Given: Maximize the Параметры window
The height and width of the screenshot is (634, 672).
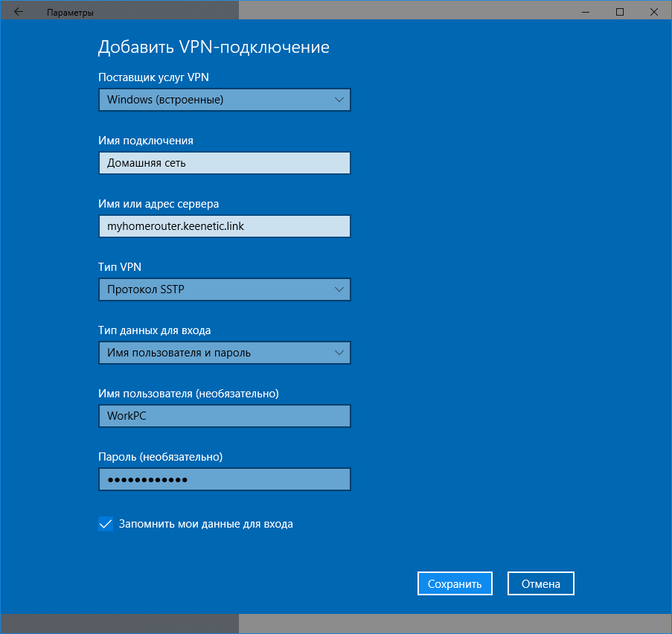Looking at the screenshot, I should [620, 12].
